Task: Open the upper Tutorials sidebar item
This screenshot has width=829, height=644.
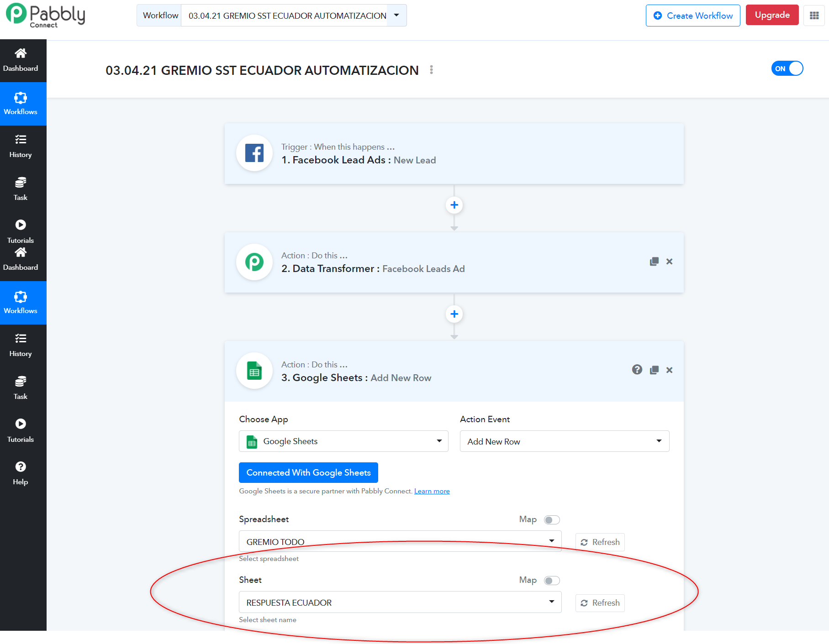Action: pyautogui.click(x=21, y=232)
